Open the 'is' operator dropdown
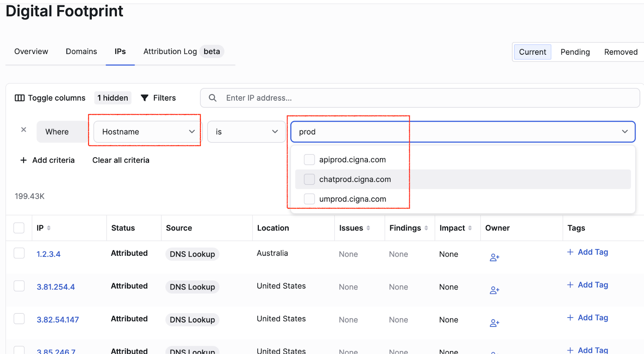Viewport: 644px width, 354px height. click(246, 132)
